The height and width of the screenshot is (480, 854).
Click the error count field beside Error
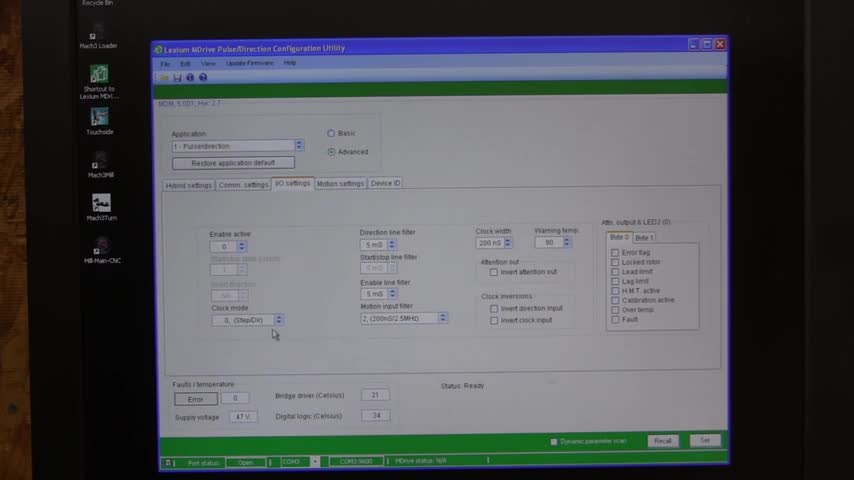tap(235, 398)
